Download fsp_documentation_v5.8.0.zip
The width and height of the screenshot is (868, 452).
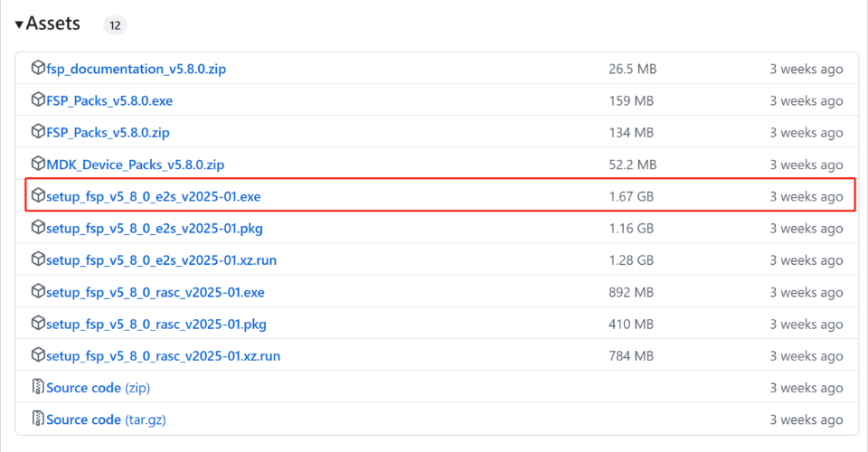tap(137, 69)
